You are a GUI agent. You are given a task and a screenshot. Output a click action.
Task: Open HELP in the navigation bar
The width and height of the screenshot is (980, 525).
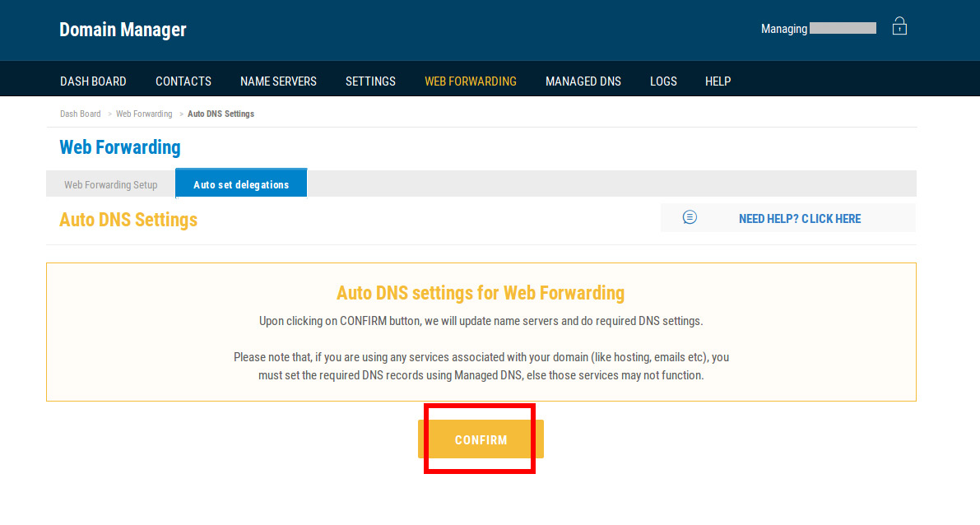pyautogui.click(x=718, y=81)
